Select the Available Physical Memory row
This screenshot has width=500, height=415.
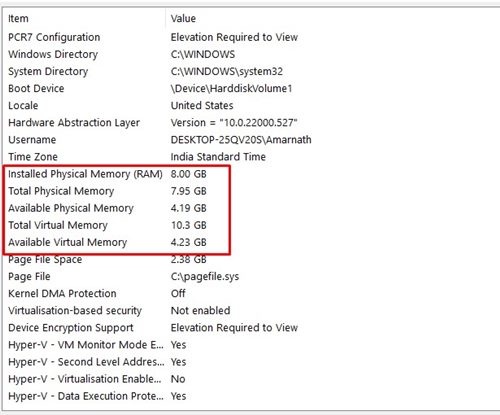[x=251, y=208]
